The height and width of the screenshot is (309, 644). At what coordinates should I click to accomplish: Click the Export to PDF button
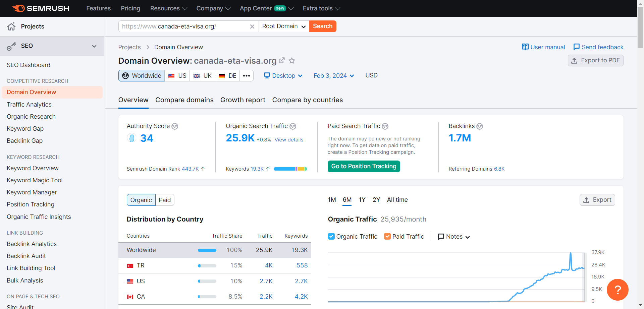pyautogui.click(x=596, y=61)
